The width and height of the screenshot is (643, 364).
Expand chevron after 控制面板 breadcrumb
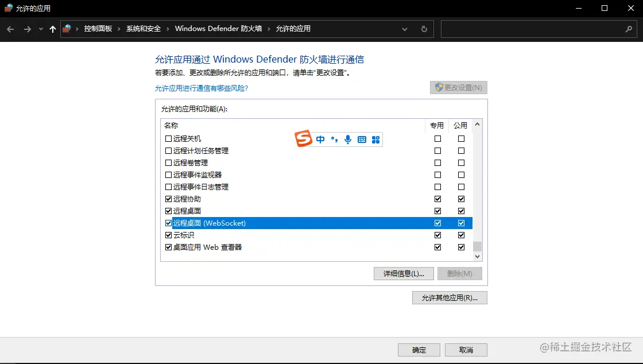tap(119, 29)
